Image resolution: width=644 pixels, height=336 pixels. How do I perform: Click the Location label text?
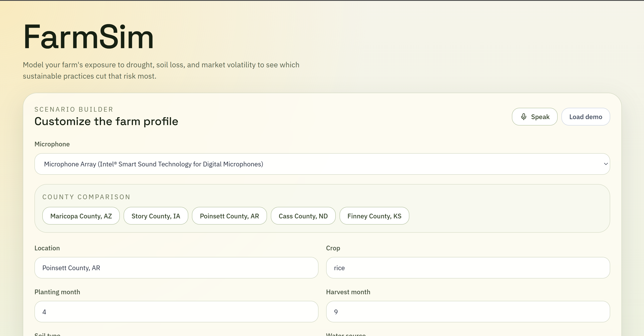47,248
